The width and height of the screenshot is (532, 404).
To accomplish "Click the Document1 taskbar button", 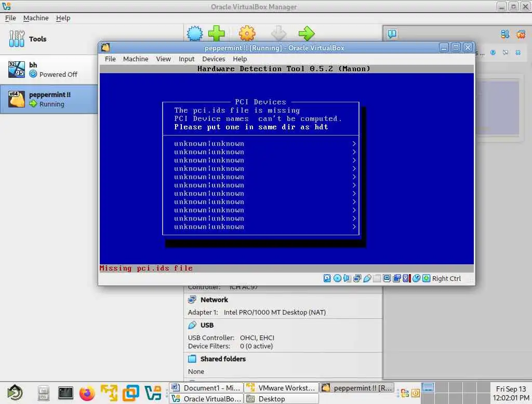I will click(206, 388).
